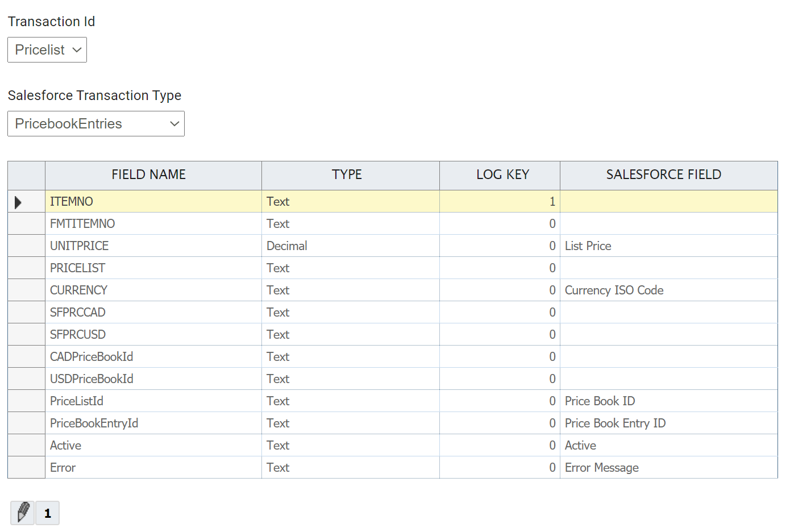This screenshot has width=790, height=532.
Task: Select the CURRENCY field row
Action: coord(152,290)
